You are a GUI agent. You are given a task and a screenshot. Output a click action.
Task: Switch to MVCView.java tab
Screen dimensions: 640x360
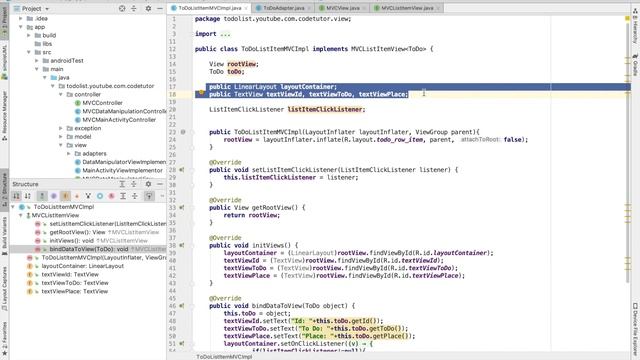(342, 8)
